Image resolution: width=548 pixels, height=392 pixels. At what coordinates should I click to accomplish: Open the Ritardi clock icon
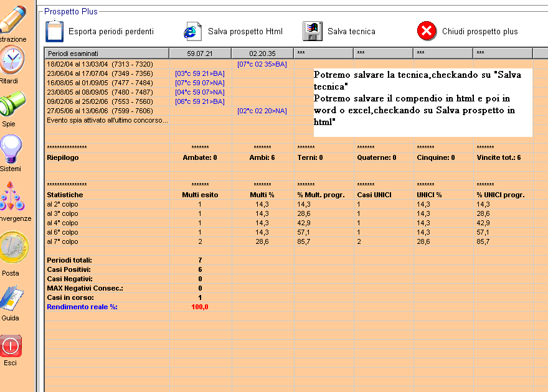pos(12,60)
